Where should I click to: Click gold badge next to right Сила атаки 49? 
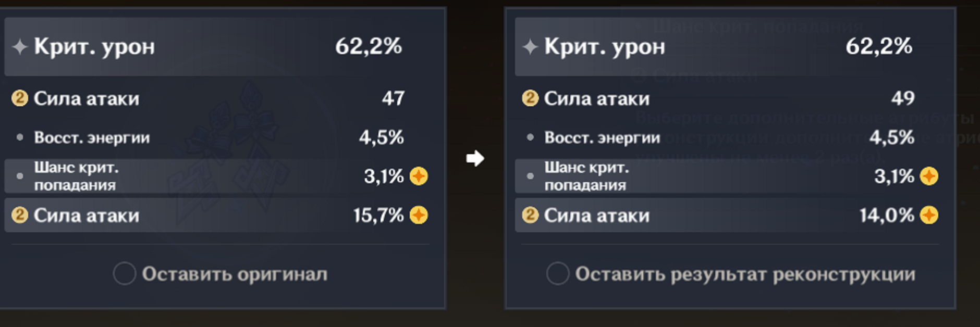tap(530, 98)
